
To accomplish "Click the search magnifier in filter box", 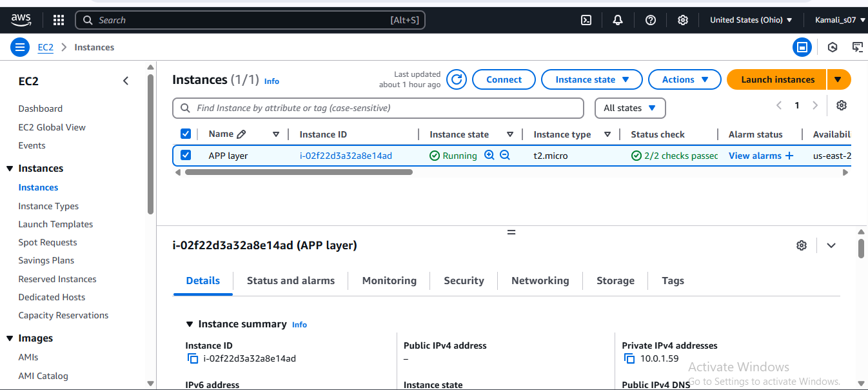I will pyautogui.click(x=186, y=108).
